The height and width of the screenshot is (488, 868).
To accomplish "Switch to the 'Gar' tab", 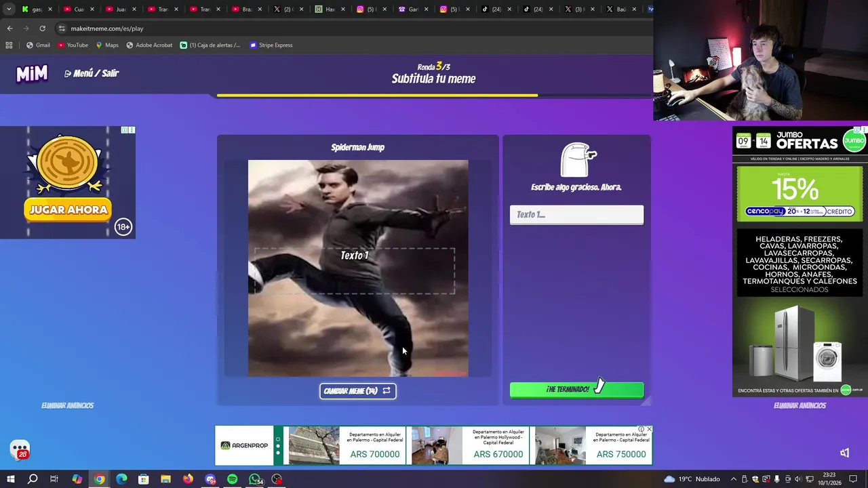I will pos(412,9).
